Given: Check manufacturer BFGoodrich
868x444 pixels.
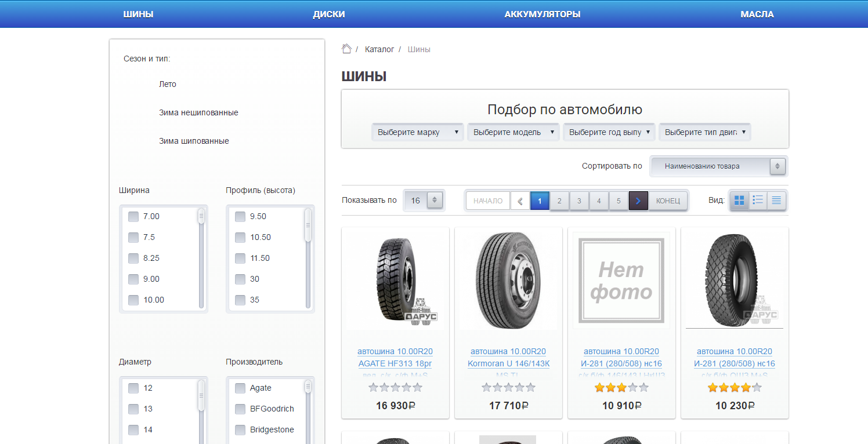Looking at the screenshot, I should [240, 409].
